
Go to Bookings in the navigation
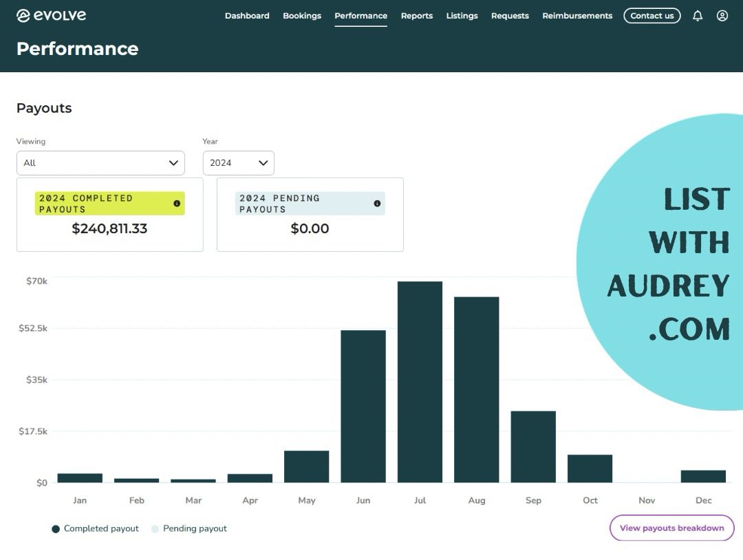(x=302, y=16)
